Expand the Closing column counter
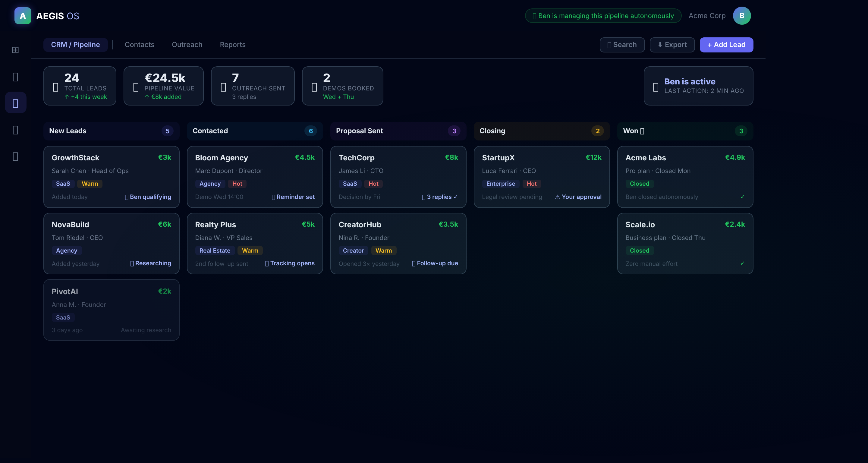Image resolution: width=868 pixels, height=463 pixels. 597,131
